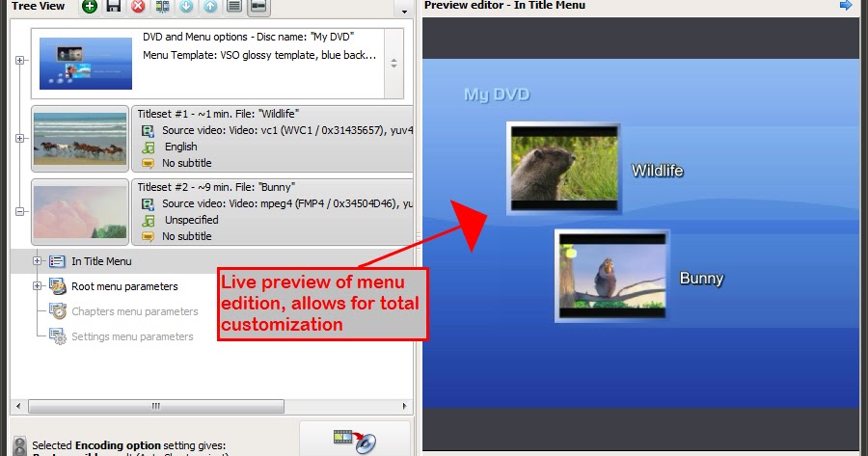Click the tree view horizontal scrollbar thumb

(x=156, y=406)
